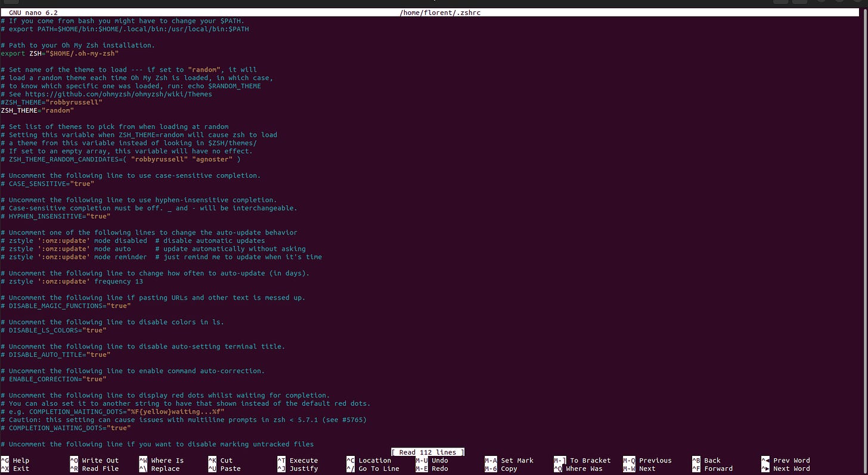Place cursor on the ZSH_THEME="random" line
Image resolution: width=868 pixels, height=475 pixels.
click(38, 110)
